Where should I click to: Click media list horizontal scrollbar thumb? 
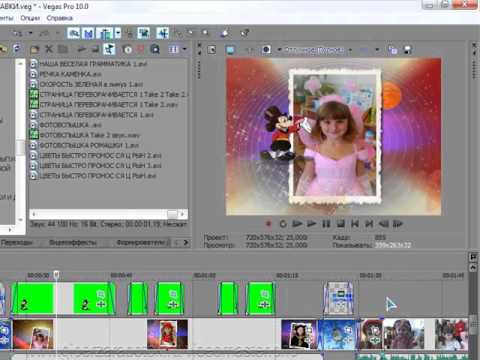click(172, 214)
